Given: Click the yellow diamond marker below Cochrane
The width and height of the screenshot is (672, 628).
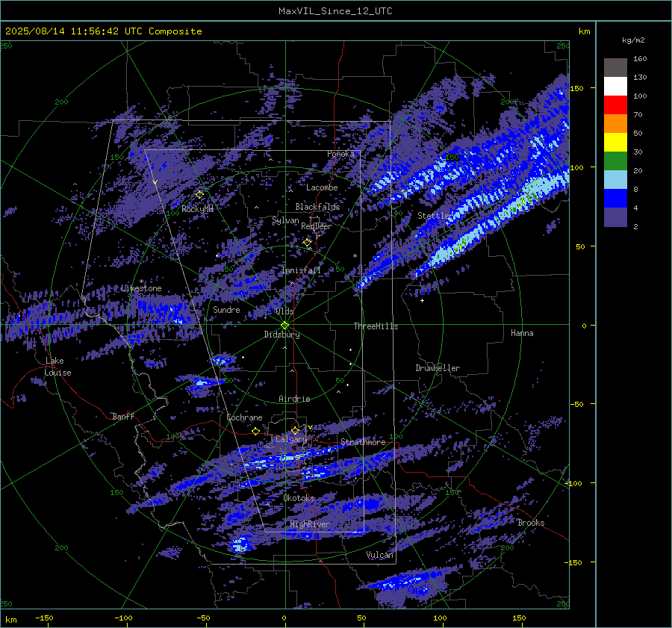Looking at the screenshot, I should tap(256, 431).
